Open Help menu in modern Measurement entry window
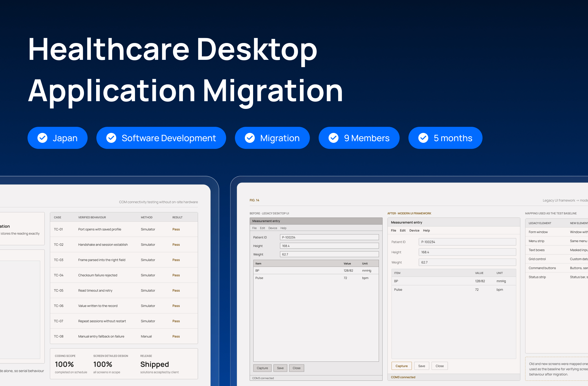The image size is (588, 386). [x=426, y=230]
